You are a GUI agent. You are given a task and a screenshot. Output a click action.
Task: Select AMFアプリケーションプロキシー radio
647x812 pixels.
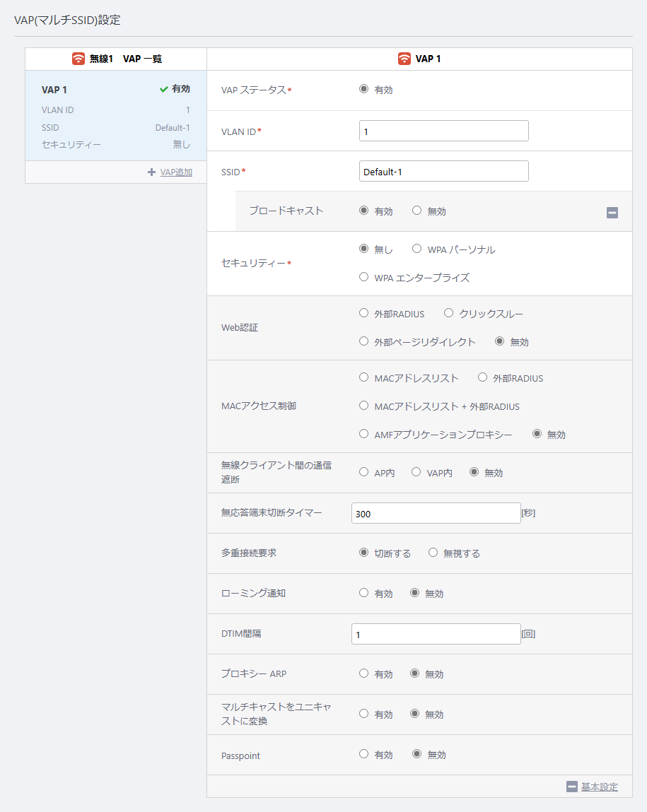coord(363,434)
